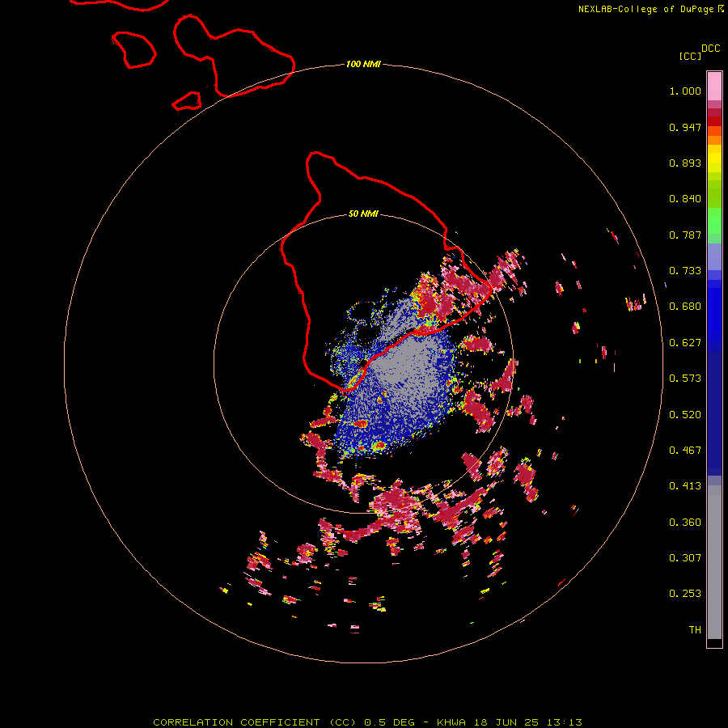Click the TH threshold label
Viewport: 728px width, 728px height.
(x=695, y=630)
